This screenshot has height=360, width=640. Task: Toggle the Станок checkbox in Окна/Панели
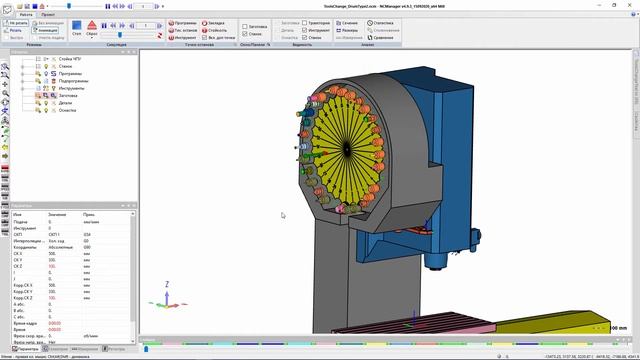click(x=245, y=34)
